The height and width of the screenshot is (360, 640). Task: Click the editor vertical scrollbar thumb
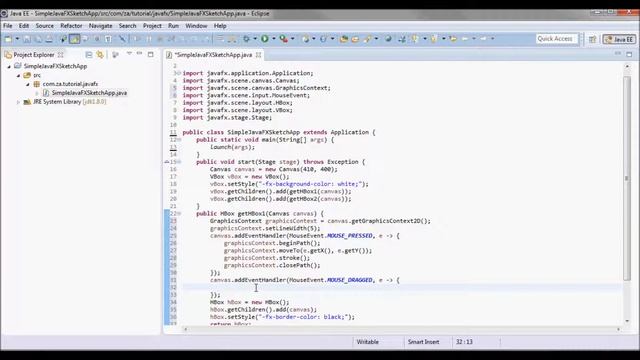click(627, 178)
